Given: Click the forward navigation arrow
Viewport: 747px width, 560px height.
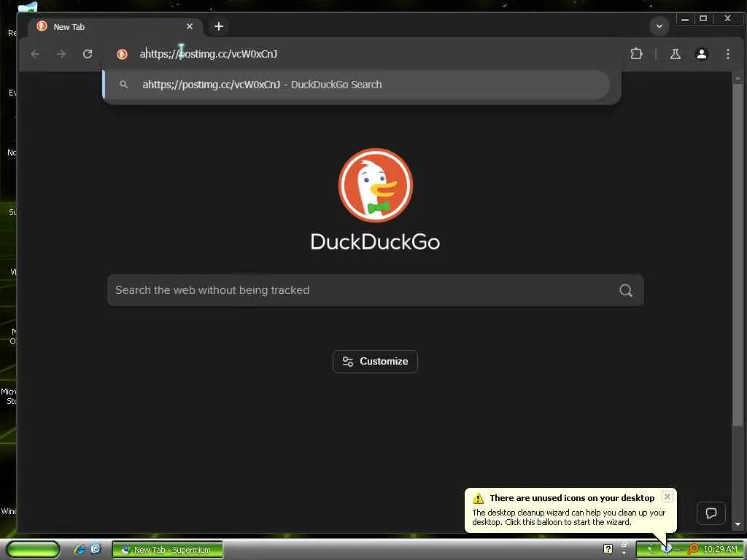Looking at the screenshot, I should (61, 54).
